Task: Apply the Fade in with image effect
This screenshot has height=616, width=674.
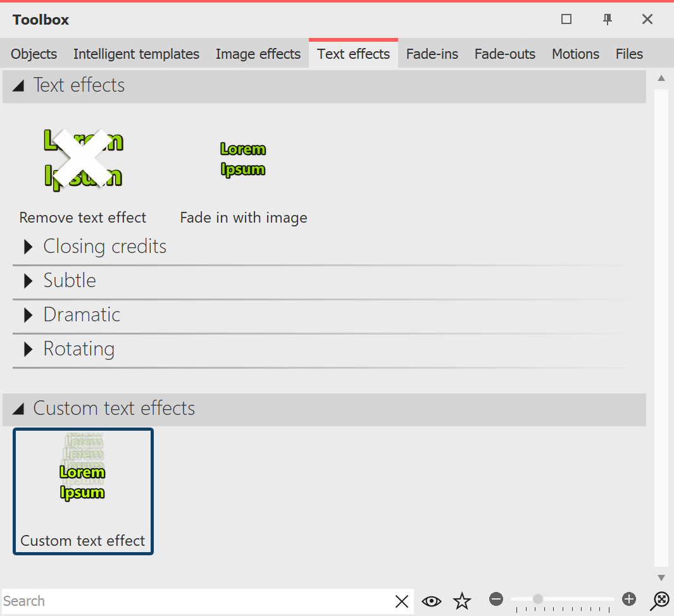Action: click(243, 158)
